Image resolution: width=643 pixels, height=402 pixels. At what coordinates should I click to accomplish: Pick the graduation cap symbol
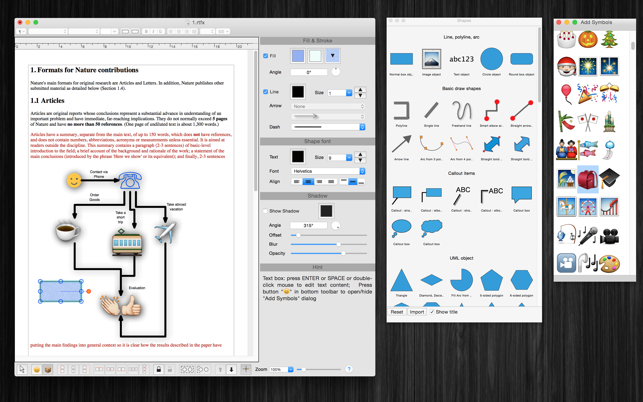[x=609, y=178]
